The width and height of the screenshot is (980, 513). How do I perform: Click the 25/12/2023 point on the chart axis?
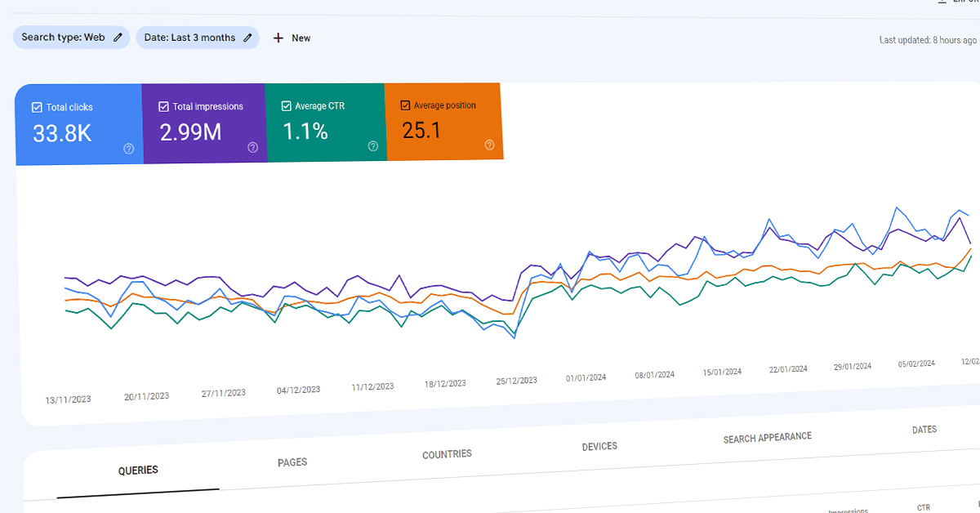(x=516, y=381)
